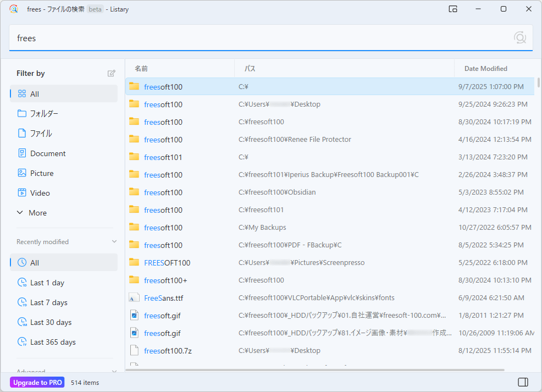Click the Document filter icon
Screen dimensions: 542x392
pos(22,153)
